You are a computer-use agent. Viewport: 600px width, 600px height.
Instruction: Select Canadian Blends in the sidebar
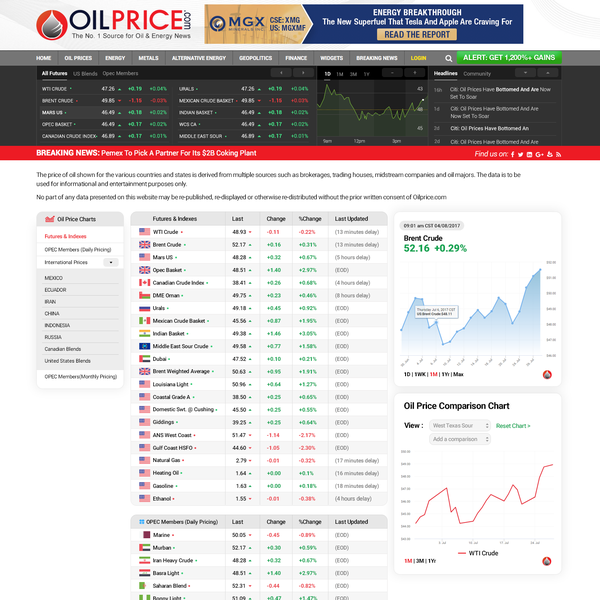63,349
